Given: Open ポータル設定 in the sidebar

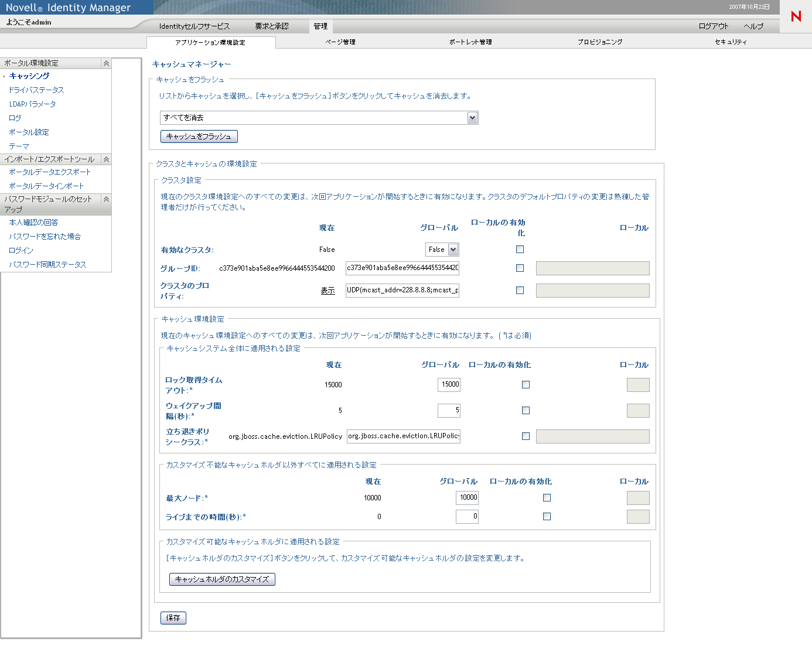Looking at the screenshot, I should click(x=29, y=132).
